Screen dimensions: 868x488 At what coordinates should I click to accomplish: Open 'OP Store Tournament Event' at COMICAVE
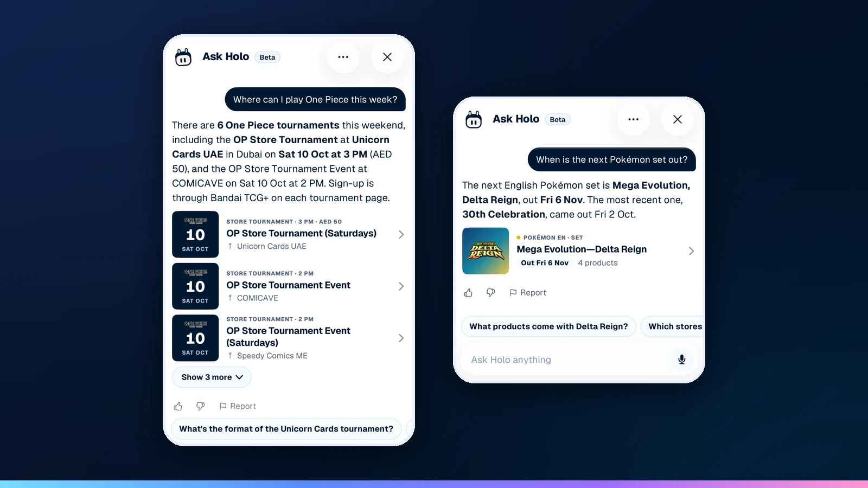click(289, 285)
